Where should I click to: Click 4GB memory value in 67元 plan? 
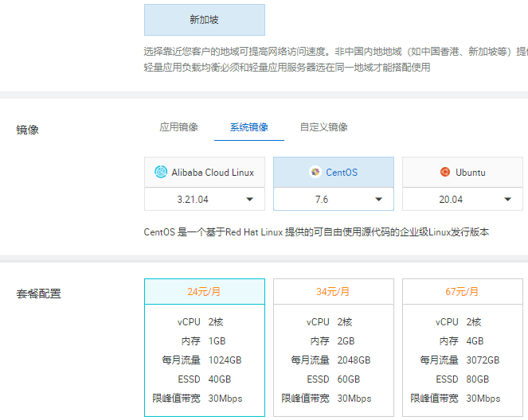(x=475, y=341)
